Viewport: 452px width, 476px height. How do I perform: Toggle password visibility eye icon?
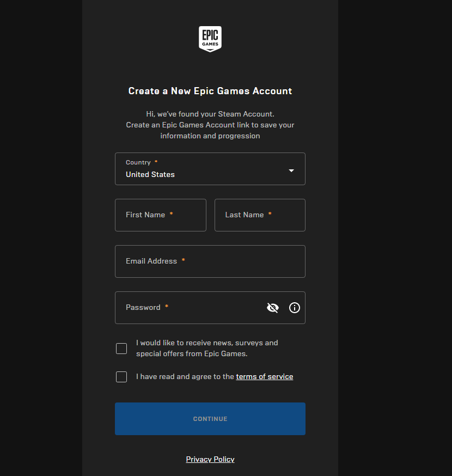(273, 308)
